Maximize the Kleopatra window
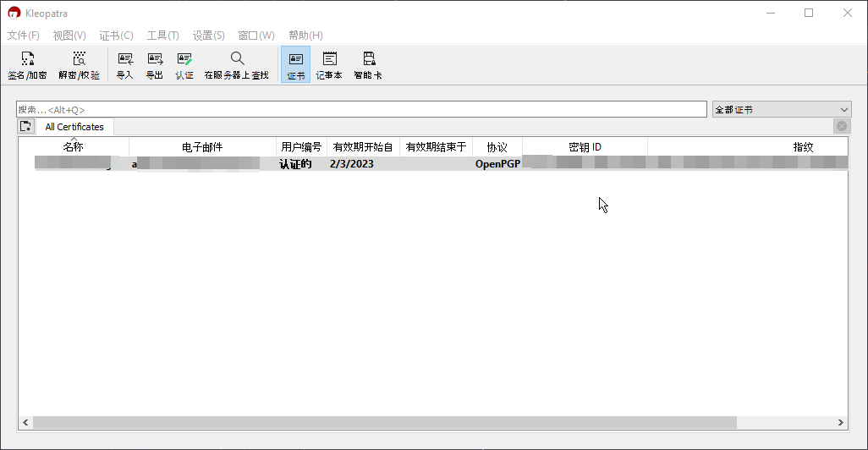 click(x=809, y=14)
